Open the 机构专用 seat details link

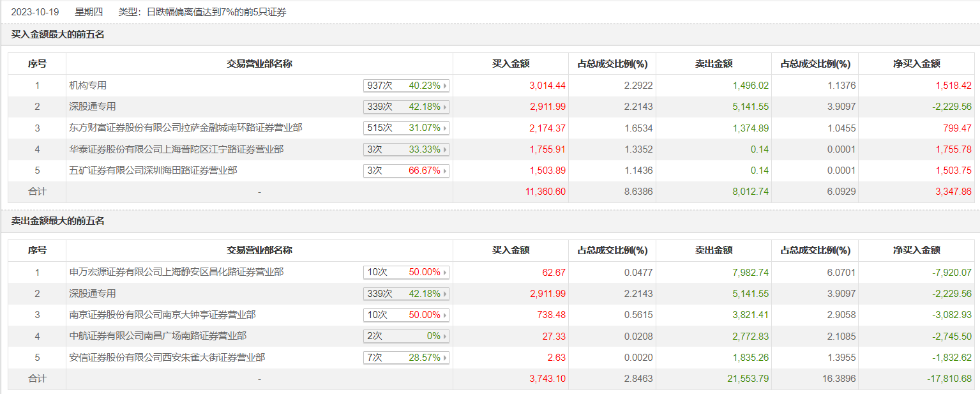click(x=88, y=86)
